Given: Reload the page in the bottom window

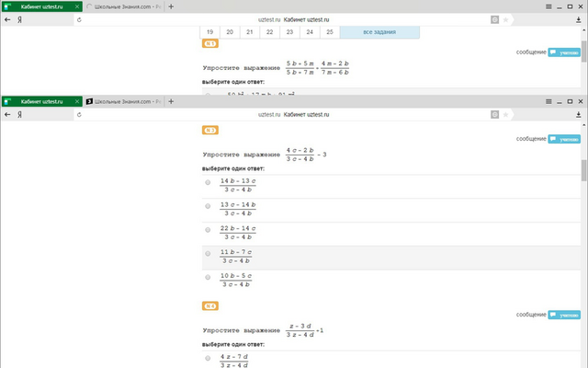Looking at the screenshot, I should (x=79, y=114).
